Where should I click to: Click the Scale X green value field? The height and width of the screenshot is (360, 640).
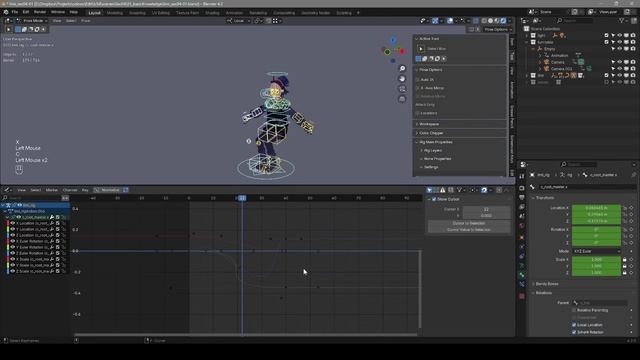(x=596, y=260)
